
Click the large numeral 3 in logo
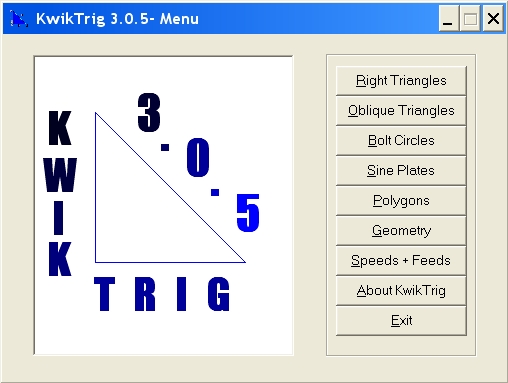[149, 112]
